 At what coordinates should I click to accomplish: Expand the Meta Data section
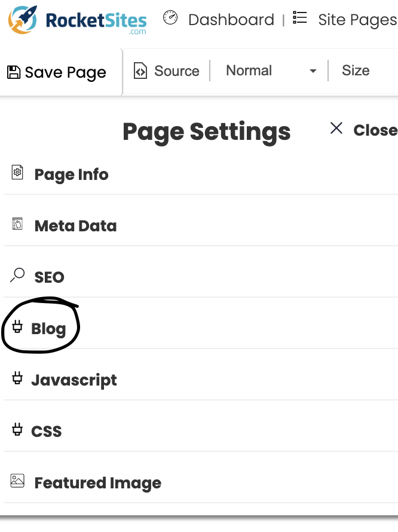coord(75,226)
